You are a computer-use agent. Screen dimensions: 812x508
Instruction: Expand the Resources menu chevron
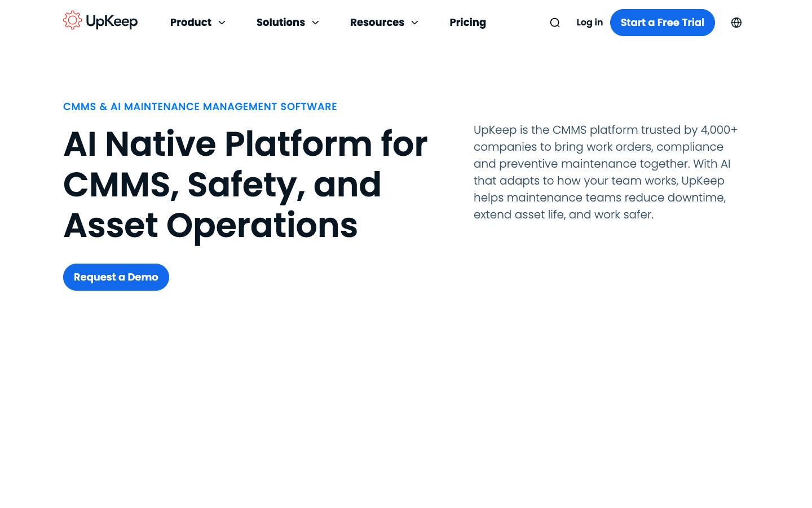(x=414, y=23)
